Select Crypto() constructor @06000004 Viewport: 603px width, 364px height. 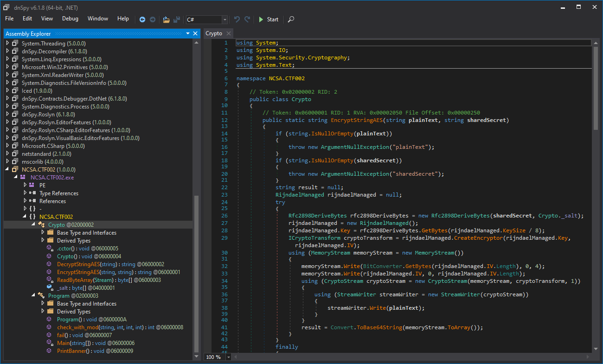[x=89, y=256]
